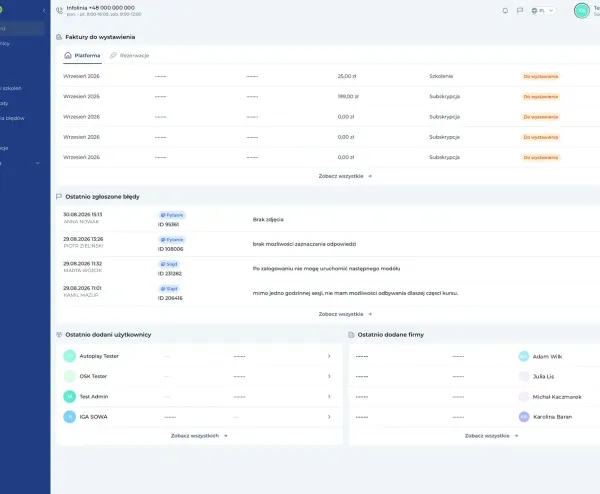Click the user name Autoplay Tester
The image size is (600, 494).
[99, 356]
